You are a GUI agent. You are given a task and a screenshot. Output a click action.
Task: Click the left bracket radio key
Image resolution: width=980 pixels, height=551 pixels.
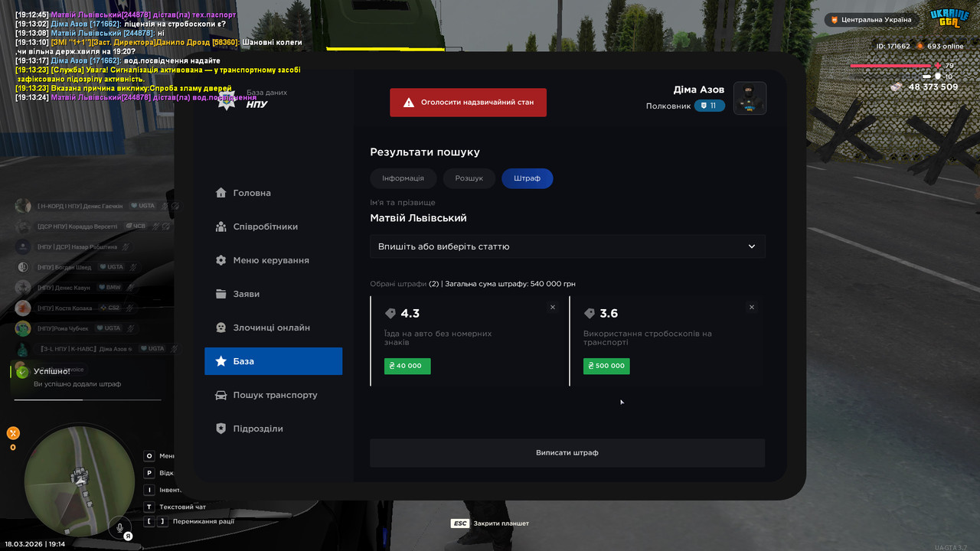pos(149,522)
